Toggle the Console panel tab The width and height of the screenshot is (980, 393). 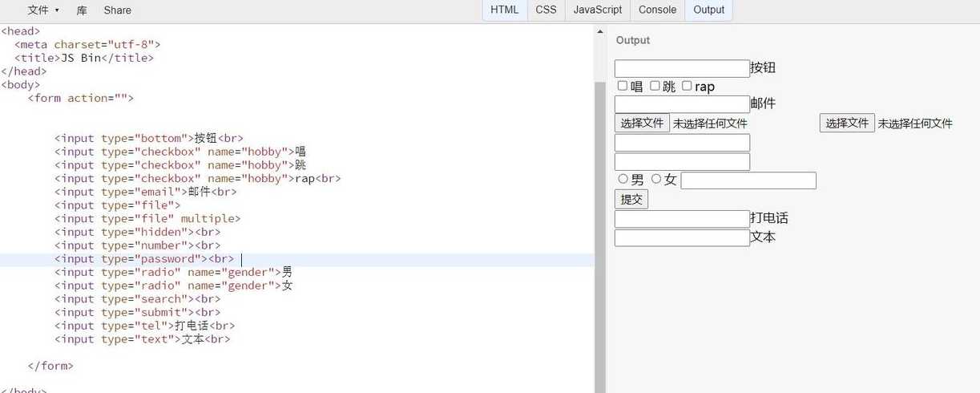(x=657, y=10)
